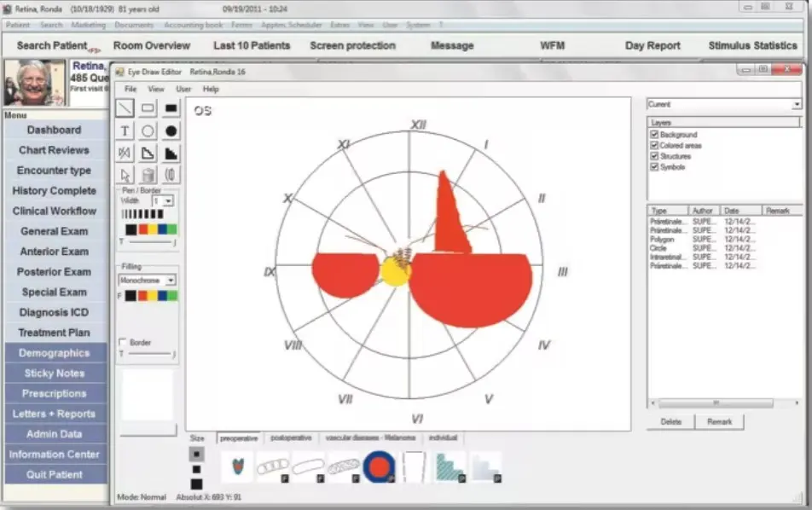Select the polygon drawing tool
The image size is (812, 510).
point(146,152)
